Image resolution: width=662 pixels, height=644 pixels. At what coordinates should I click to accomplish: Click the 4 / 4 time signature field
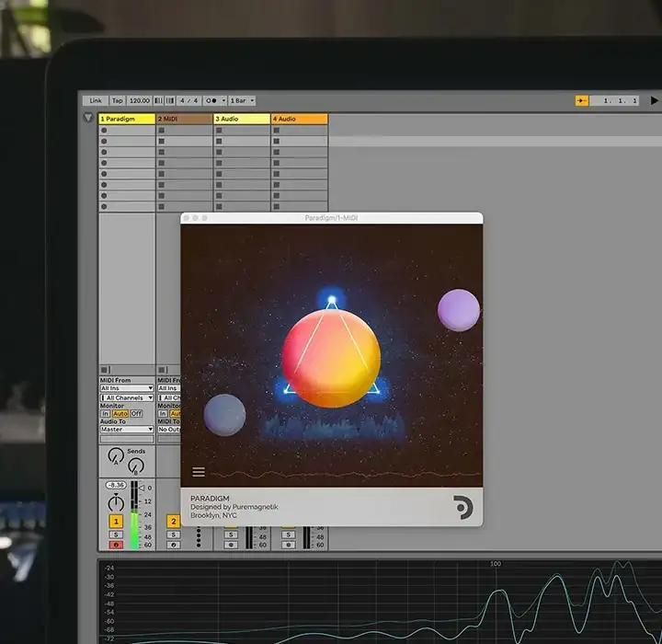pos(188,100)
